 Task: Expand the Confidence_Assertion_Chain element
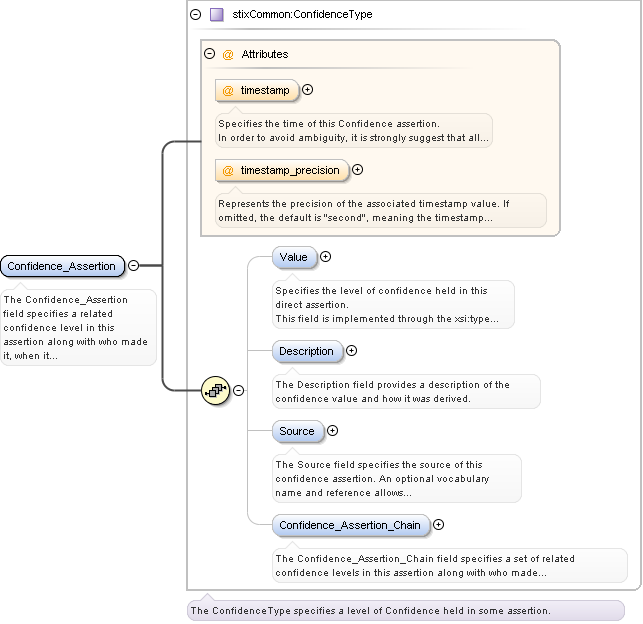click(439, 525)
